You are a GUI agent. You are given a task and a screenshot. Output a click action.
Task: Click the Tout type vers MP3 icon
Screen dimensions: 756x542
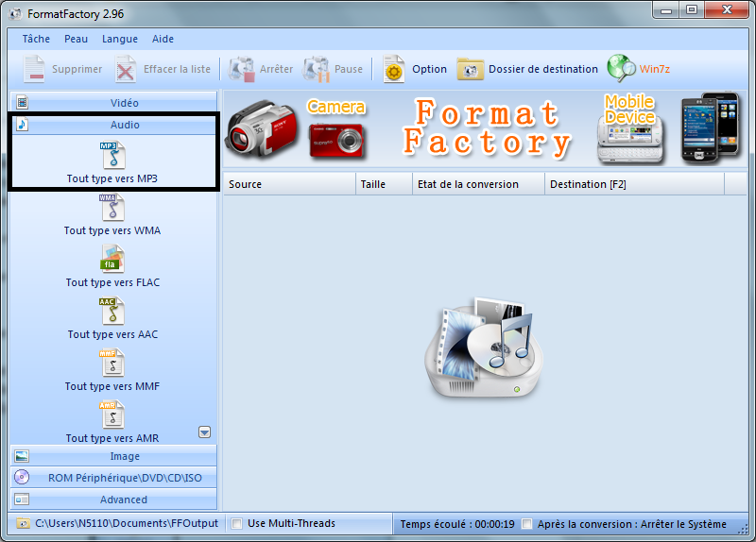[112, 155]
